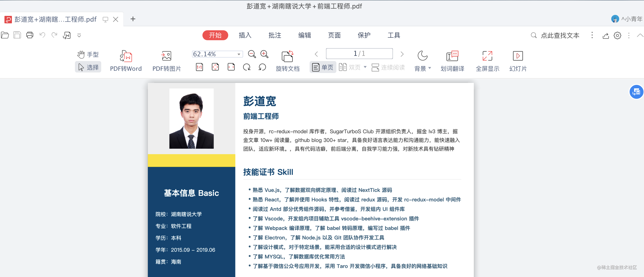Start 幻灯片 slideshow mode

click(517, 56)
